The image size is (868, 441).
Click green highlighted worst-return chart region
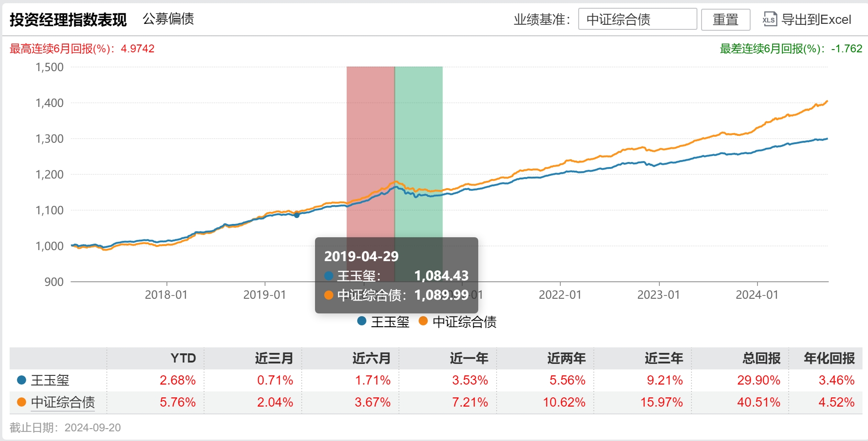[x=419, y=138]
